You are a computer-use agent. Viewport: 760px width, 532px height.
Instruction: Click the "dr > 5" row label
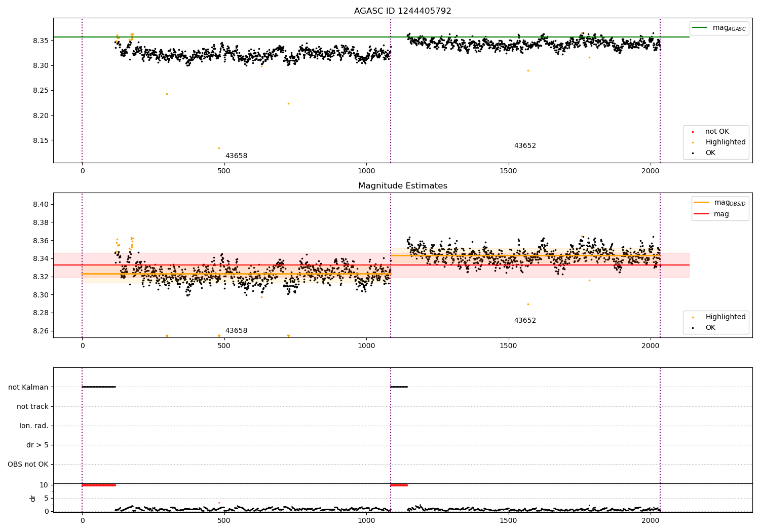[37, 445]
